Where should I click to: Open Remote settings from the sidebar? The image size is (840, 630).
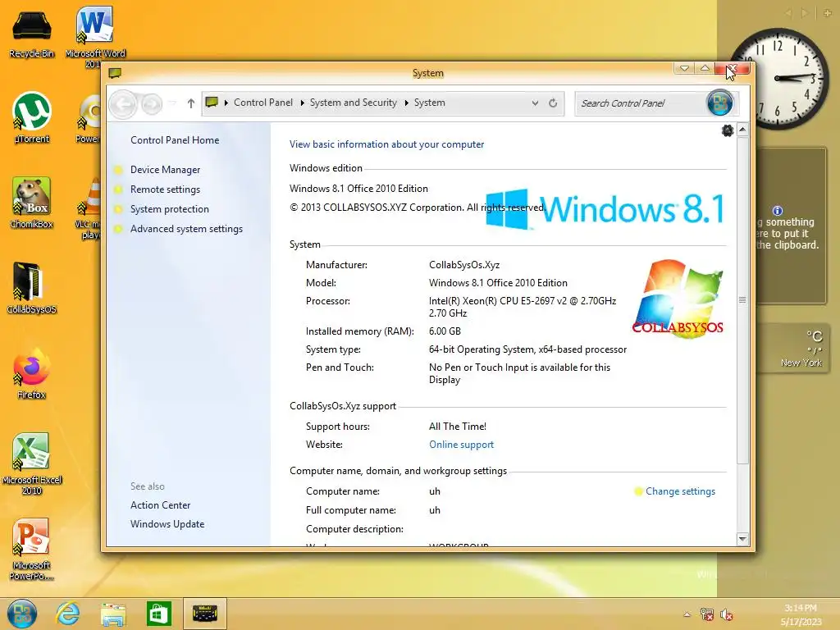pos(165,189)
